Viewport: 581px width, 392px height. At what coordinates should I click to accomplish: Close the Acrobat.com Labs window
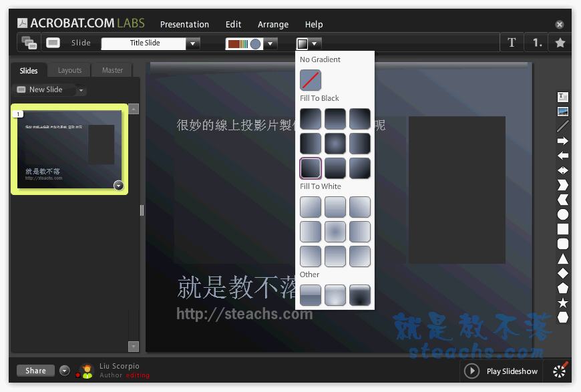click(x=560, y=25)
